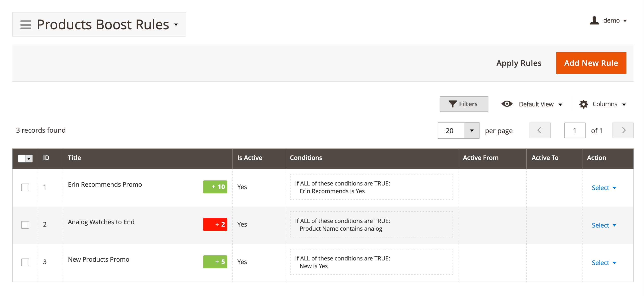The width and height of the screenshot is (644, 296).
Task: Check the Analog Watches to End checkbox
Action: (25, 225)
